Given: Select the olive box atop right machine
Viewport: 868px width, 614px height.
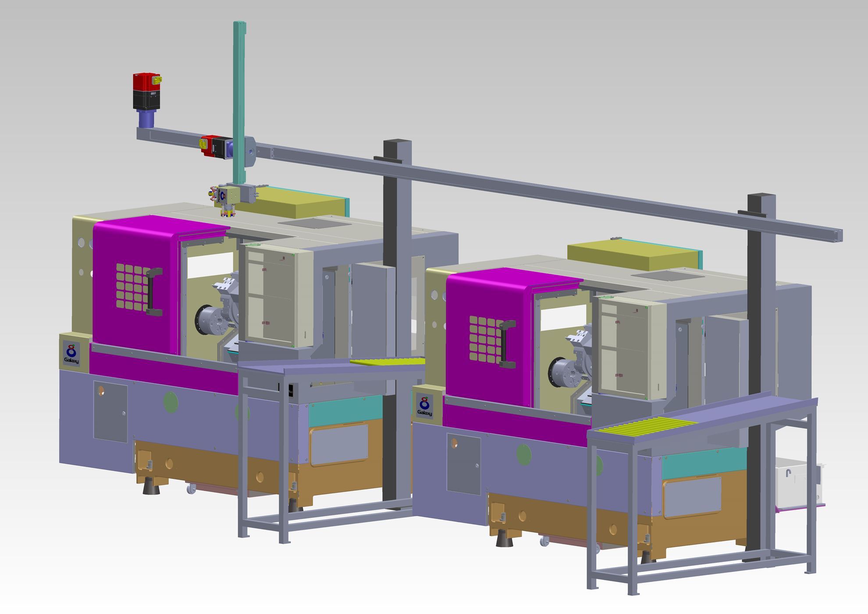Looking at the screenshot, I should click(631, 256).
